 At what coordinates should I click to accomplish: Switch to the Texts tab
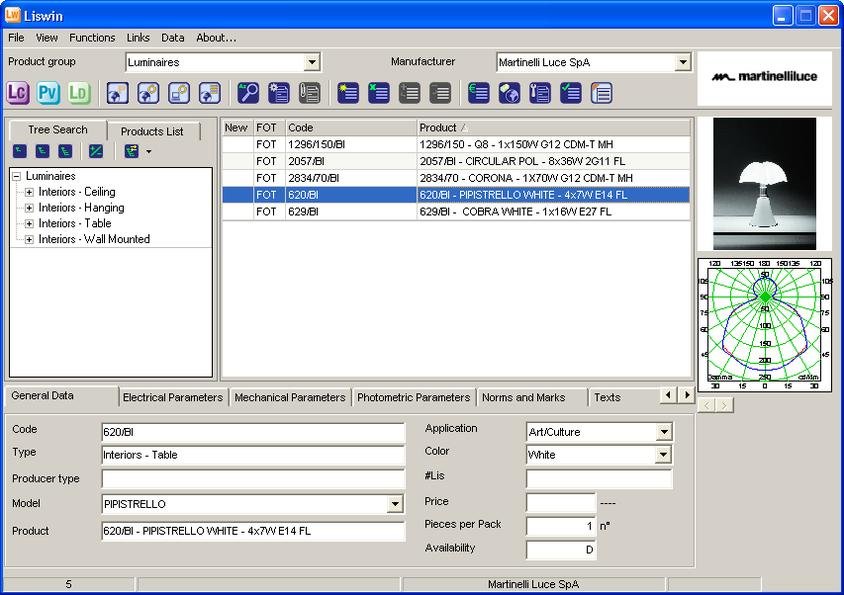point(607,397)
